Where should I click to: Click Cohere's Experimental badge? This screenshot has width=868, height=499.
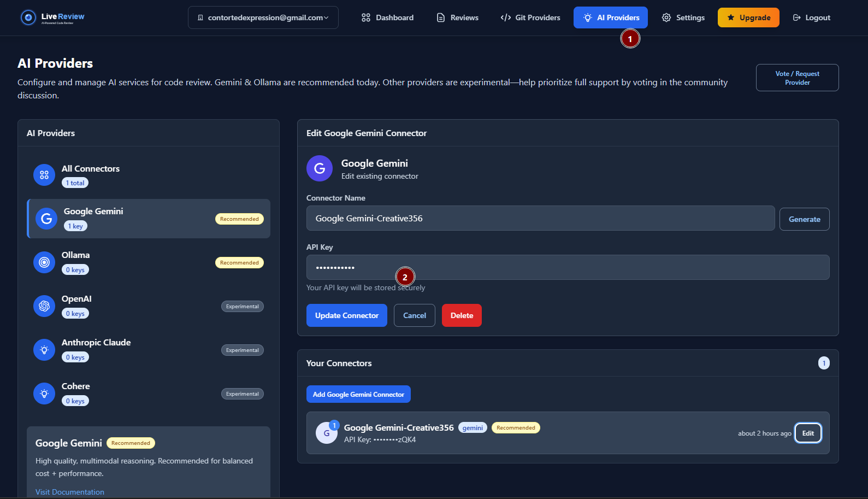click(243, 394)
